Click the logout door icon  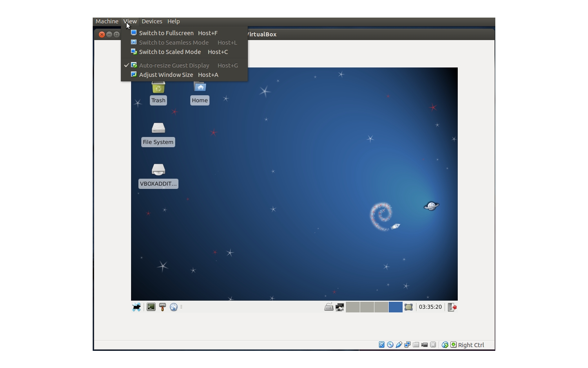coord(452,307)
